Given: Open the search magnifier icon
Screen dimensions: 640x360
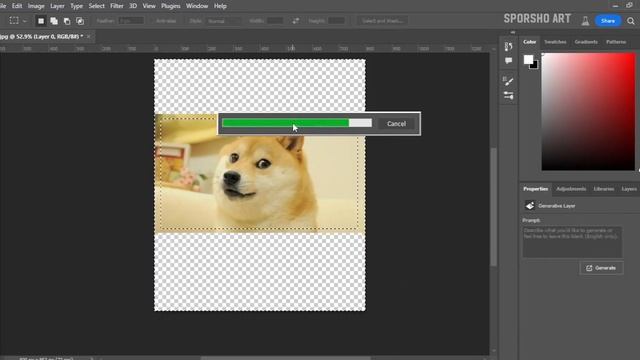Looking at the screenshot, I should point(631,21).
